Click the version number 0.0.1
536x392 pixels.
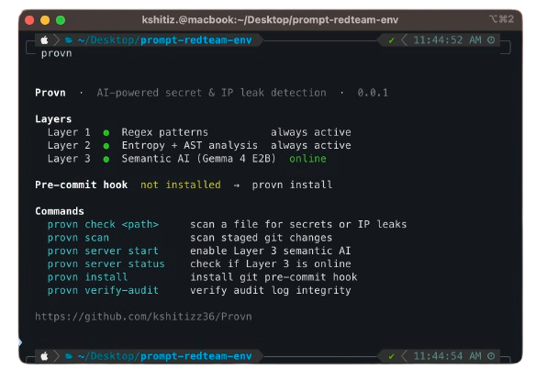[373, 93]
